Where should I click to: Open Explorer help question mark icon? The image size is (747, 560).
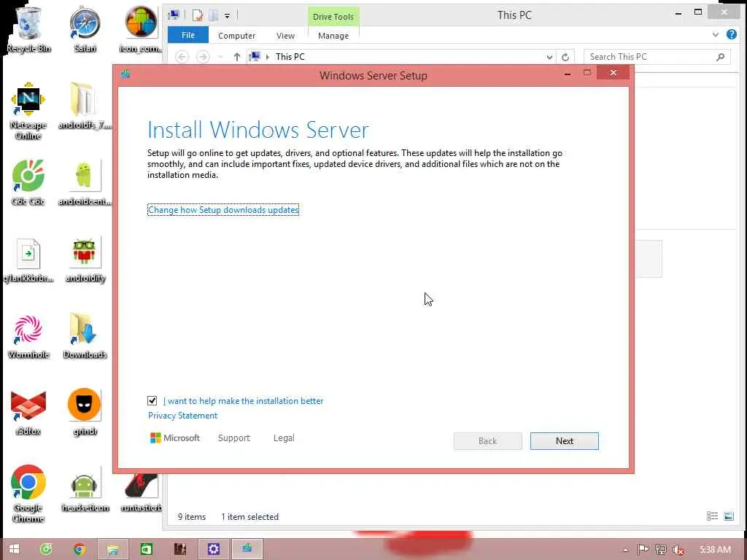[731, 34]
